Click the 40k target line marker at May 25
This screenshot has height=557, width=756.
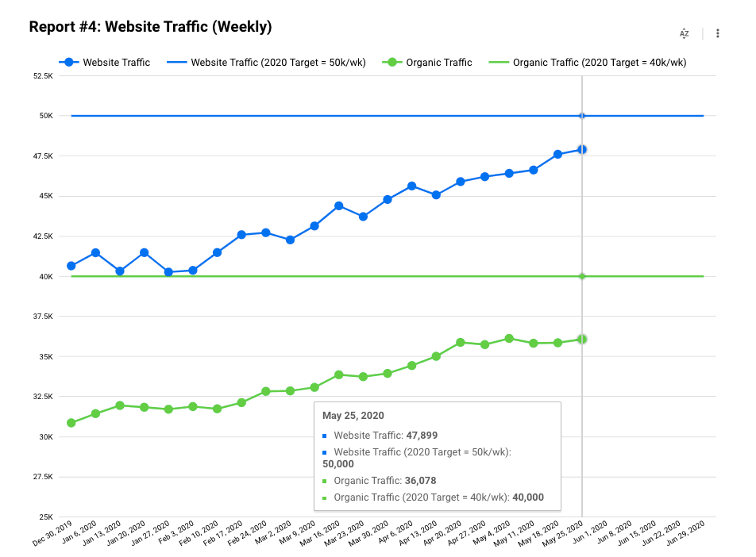pos(582,276)
